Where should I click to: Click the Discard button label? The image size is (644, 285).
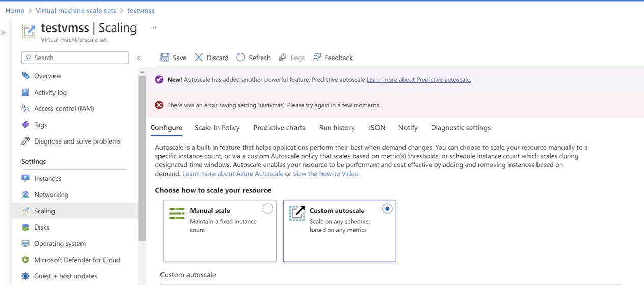[218, 58]
